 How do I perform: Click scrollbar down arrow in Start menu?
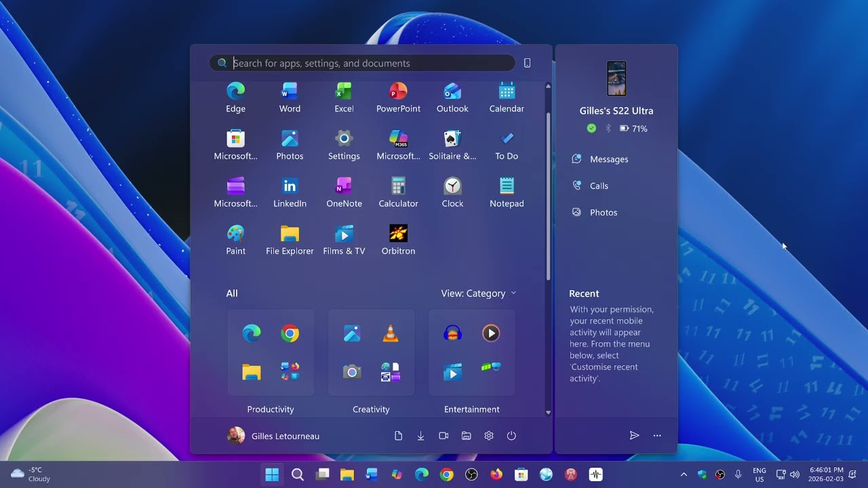548,412
